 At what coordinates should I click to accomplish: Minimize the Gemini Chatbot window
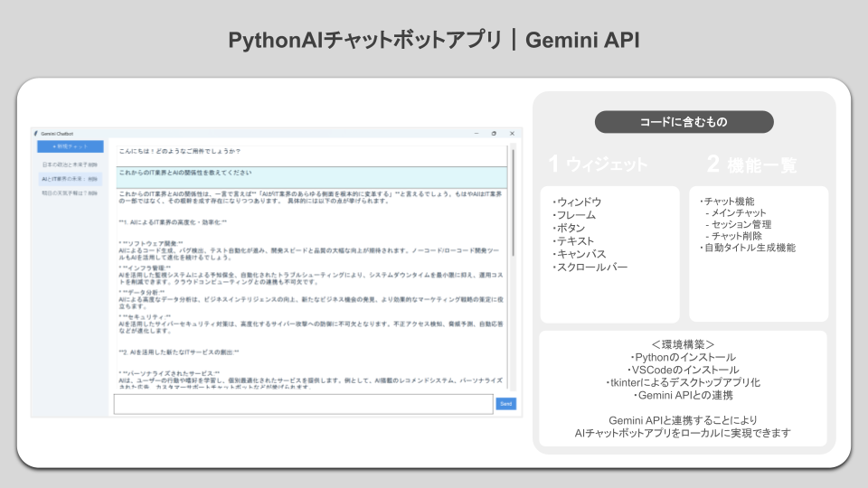tap(476, 134)
